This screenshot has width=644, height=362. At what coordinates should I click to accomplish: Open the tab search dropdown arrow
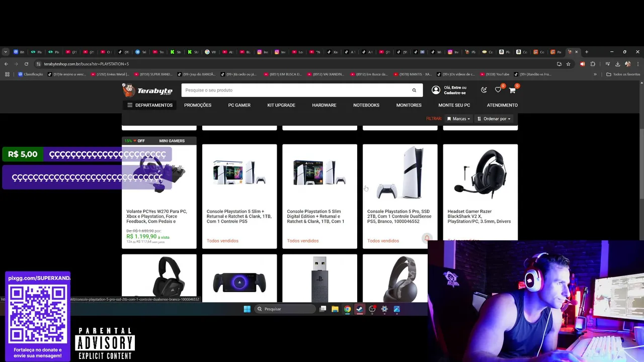[x=6, y=52]
